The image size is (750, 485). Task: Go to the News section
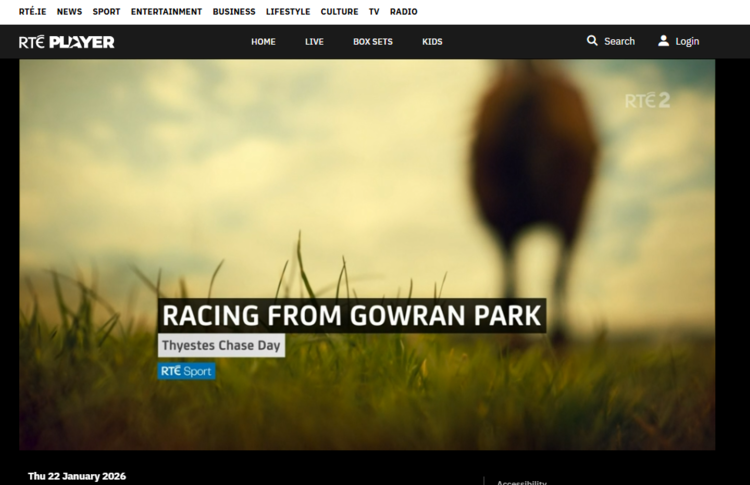[x=69, y=11]
